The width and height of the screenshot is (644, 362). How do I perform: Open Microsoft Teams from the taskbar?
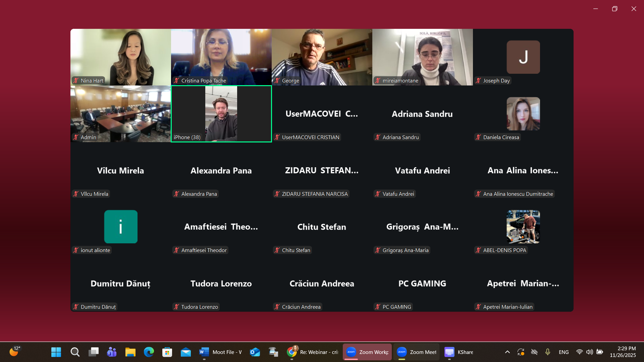(112, 352)
